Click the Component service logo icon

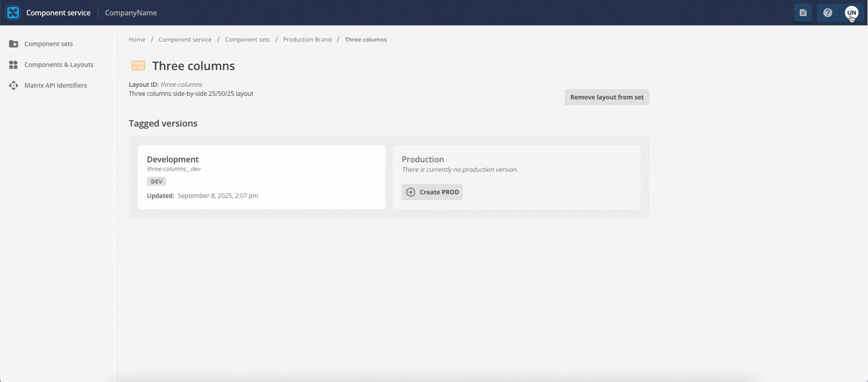(x=13, y=13)
